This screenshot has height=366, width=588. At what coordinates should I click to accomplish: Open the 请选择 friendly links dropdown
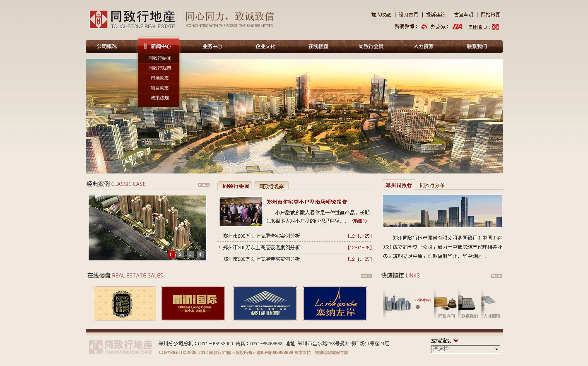(465, 349)
